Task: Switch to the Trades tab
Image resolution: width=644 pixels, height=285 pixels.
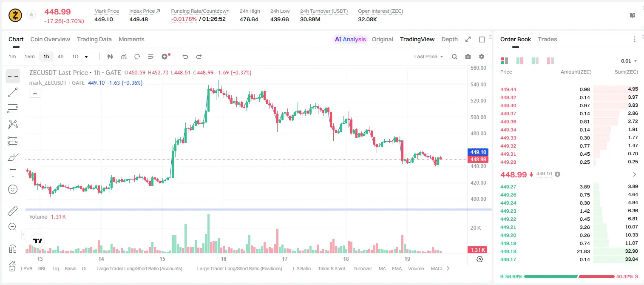Action: [x=547, y=39]
